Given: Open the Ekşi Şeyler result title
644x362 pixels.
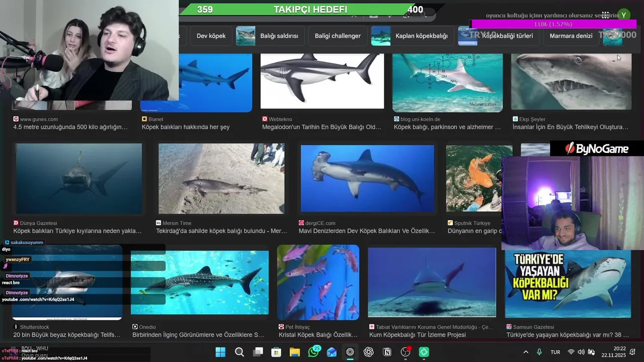Looking at the screenshot, I should 571,127.
